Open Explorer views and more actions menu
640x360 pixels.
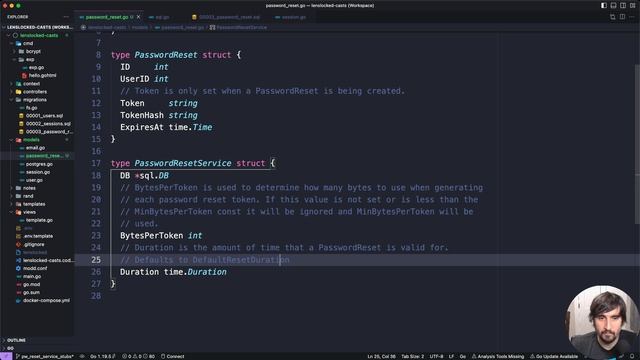point(66,17)
